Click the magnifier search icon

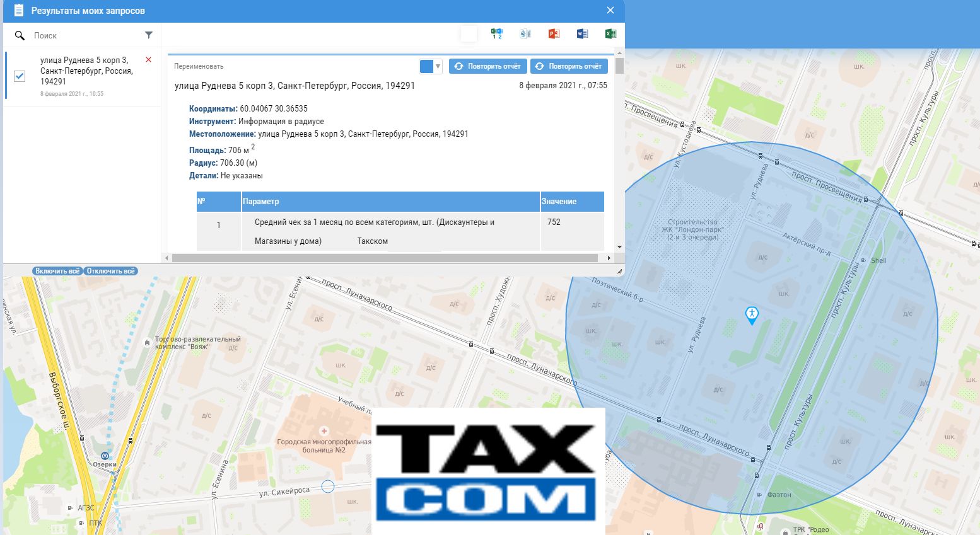tap(20, 36)
